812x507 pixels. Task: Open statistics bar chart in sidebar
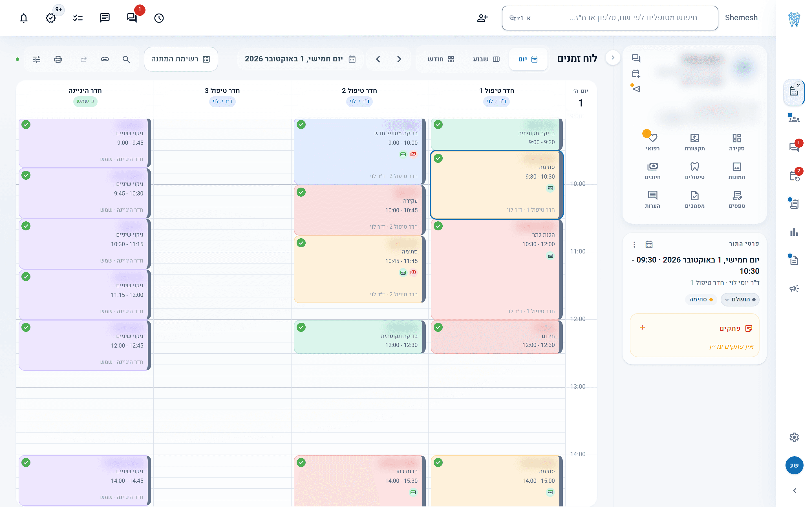pyautogui.click(x=794, y=232)
